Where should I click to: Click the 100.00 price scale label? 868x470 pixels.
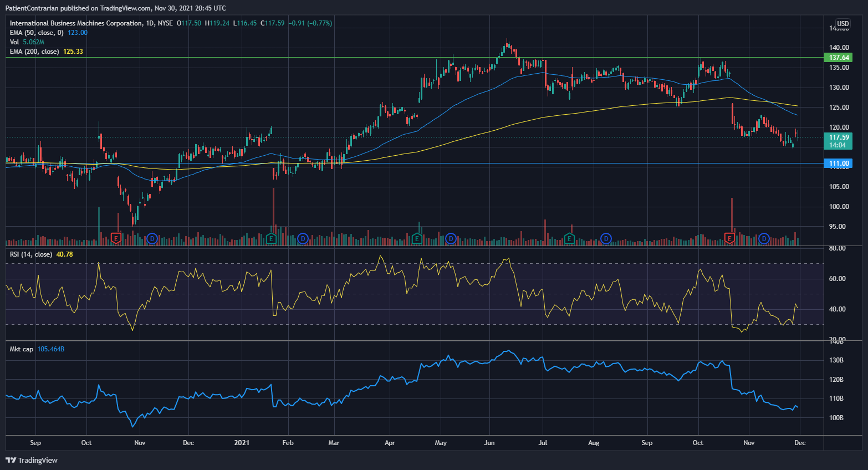pos(839,207)
